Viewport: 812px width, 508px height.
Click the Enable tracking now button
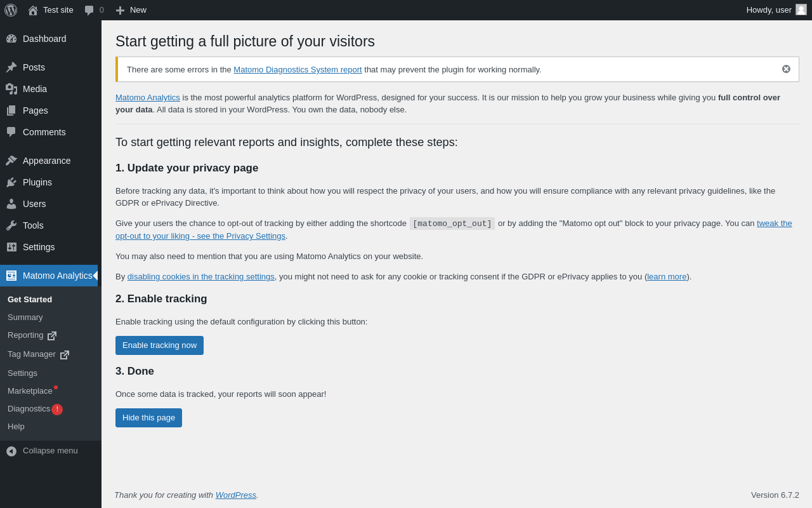coord(159,345)
